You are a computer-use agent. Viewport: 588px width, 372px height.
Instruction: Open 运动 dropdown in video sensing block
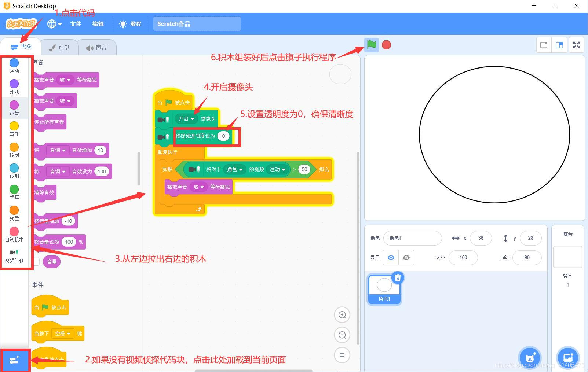pos(277,169)
